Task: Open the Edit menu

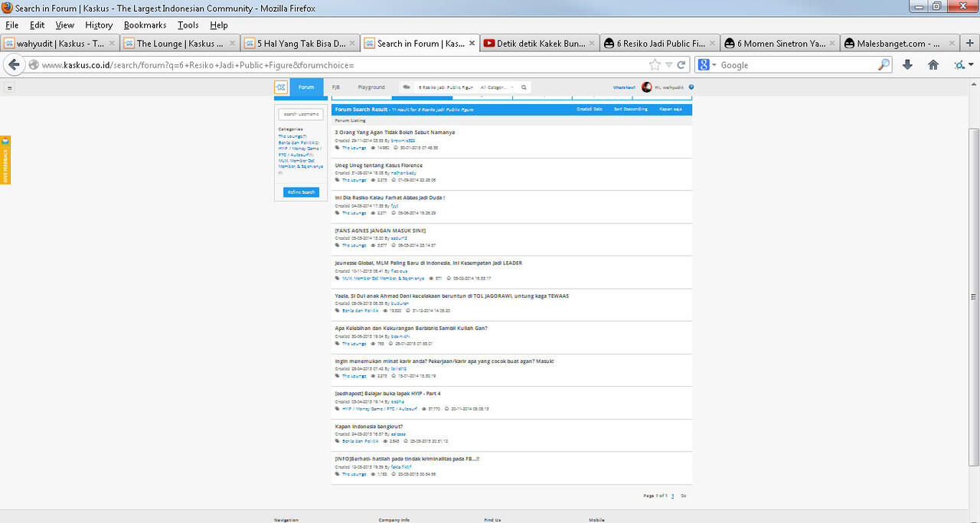Action: point(37,25)
